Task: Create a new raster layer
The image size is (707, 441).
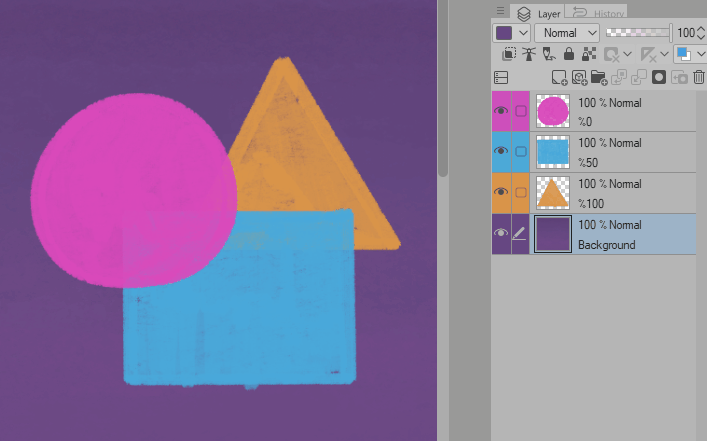Action: 559,78
